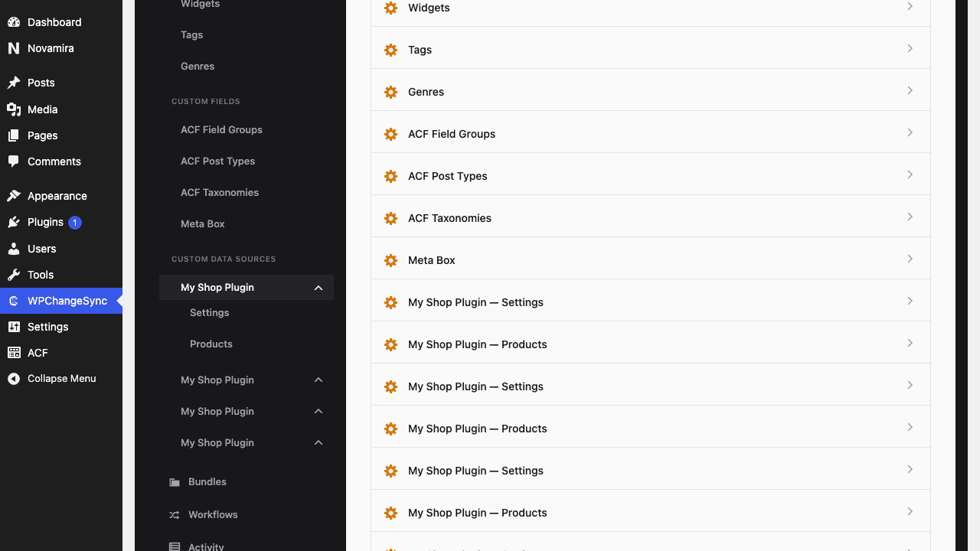Click the gear icon beside Meta Box row
The width and height of the screenshot is (980, 551).
pyautogui.click(x=390, y=260)
